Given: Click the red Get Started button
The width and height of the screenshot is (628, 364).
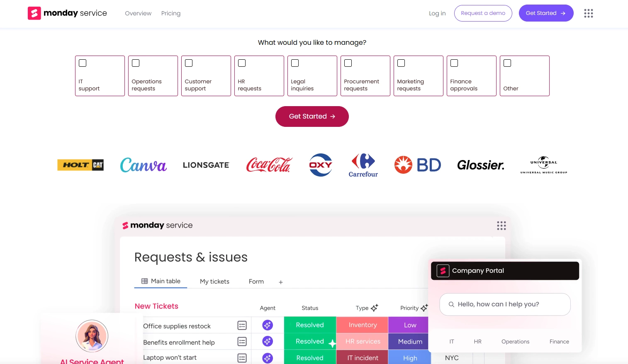Looking at the screenshot, I should (x=312, y=116).
